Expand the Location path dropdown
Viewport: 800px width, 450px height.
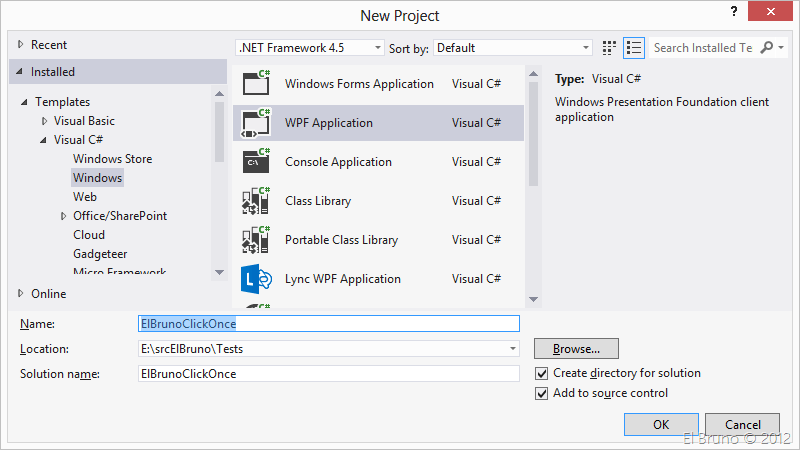tap(513, 349)
